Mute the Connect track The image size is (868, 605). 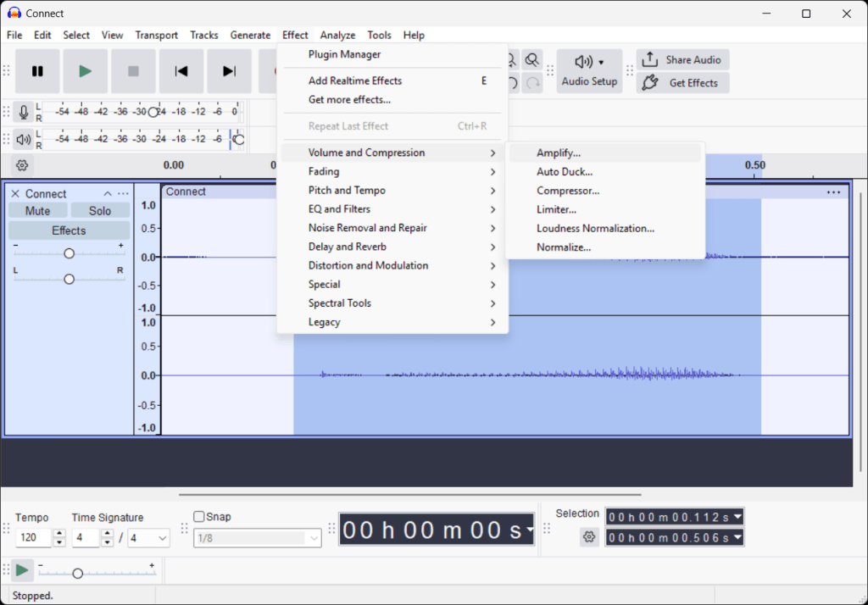[x=37, y=211]
